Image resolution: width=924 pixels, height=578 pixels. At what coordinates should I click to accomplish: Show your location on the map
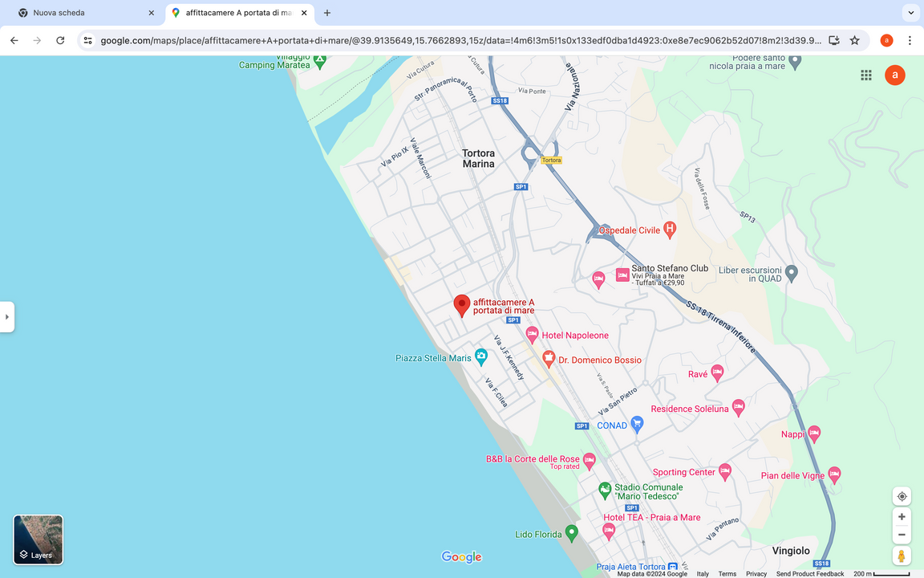(x=902, y=497)
